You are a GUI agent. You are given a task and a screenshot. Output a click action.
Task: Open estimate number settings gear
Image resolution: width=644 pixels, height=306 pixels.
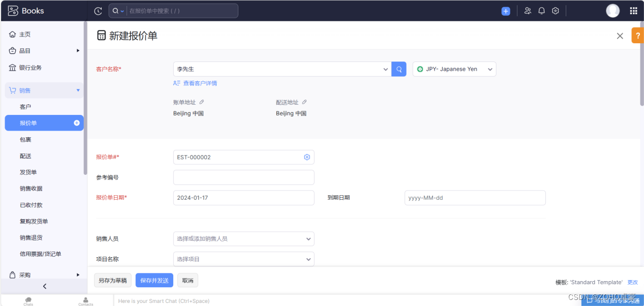coord(307,157)
